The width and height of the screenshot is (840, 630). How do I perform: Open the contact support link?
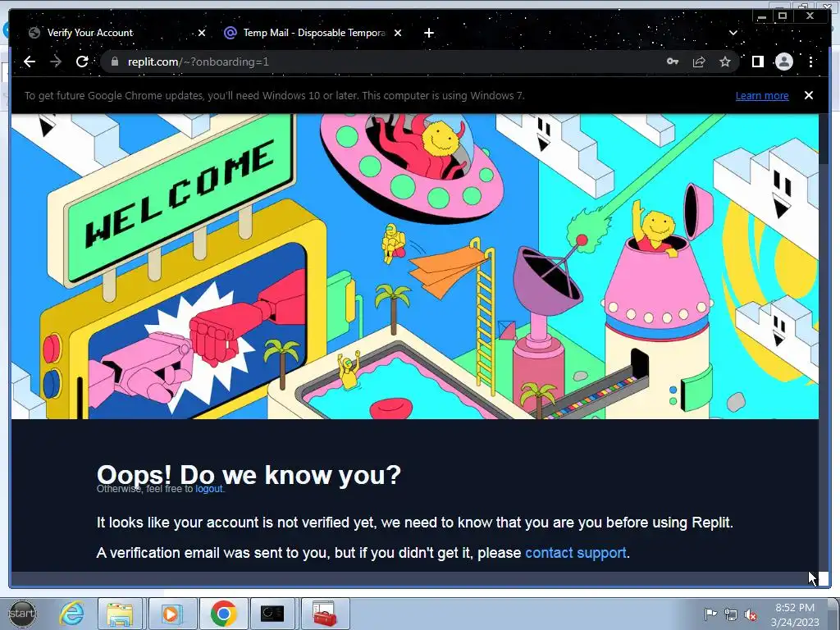(x=575, y=553)
